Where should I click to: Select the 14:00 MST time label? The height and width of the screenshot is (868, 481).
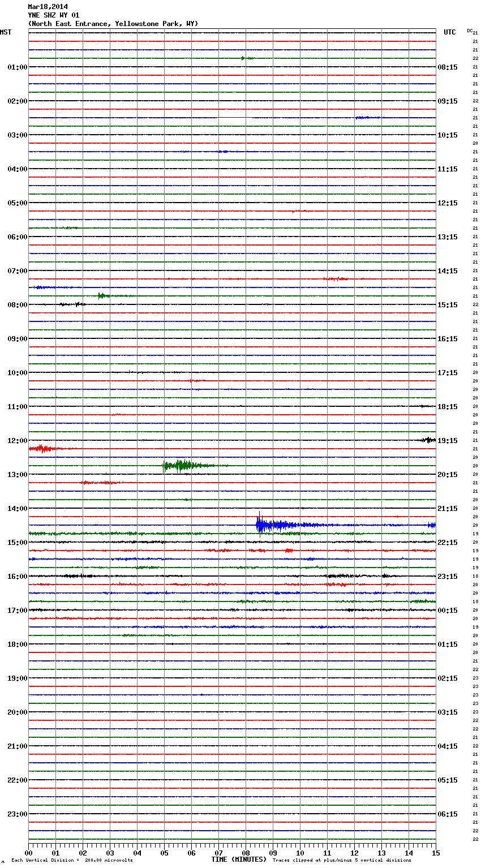click(18, 509)
